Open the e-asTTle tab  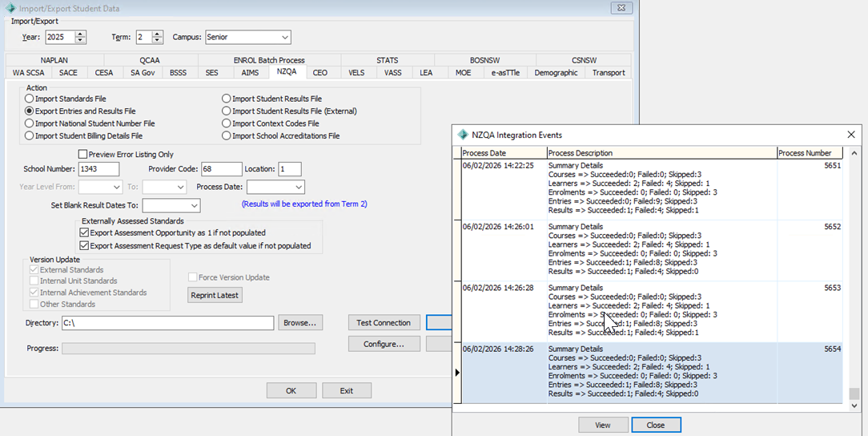click(x=506, y=73)
